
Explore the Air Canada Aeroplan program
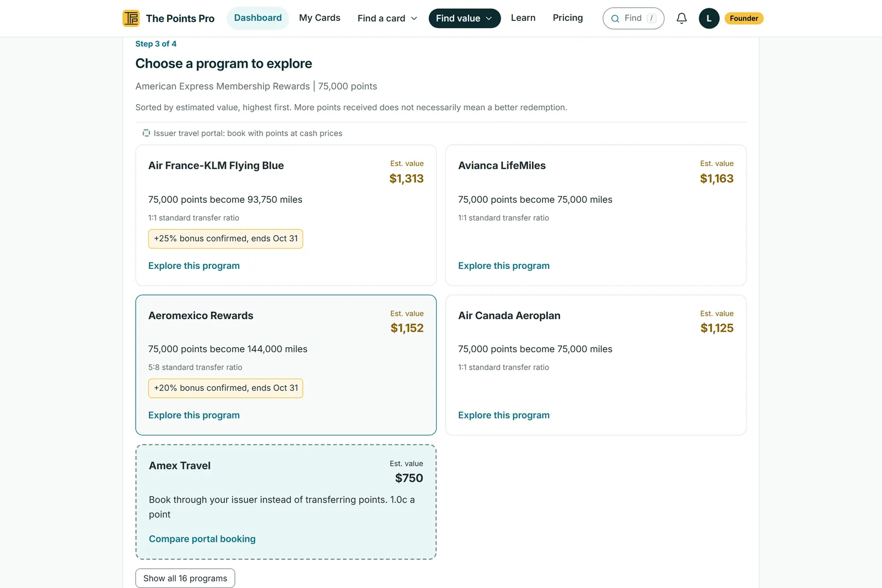(504, 415)
